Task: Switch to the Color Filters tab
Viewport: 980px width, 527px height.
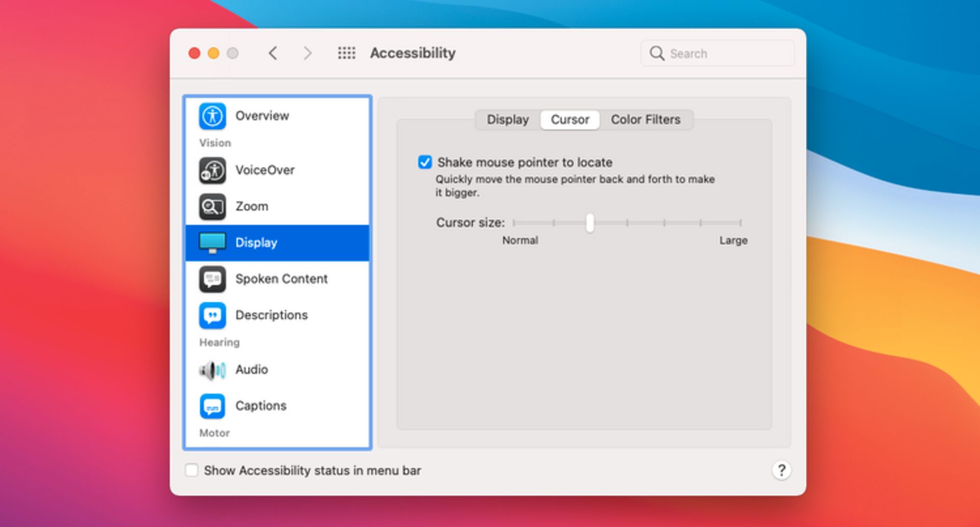Action: [x=645, y=120]
